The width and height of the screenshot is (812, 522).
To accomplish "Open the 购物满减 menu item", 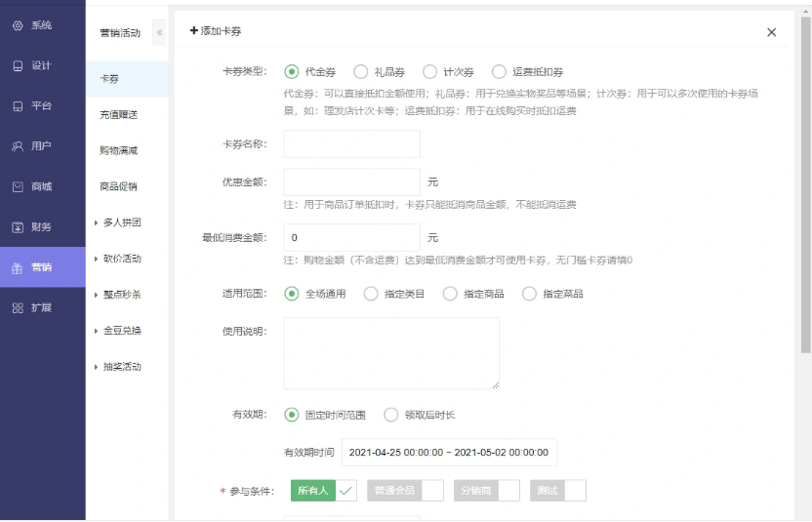I will [x=118, y=150].
